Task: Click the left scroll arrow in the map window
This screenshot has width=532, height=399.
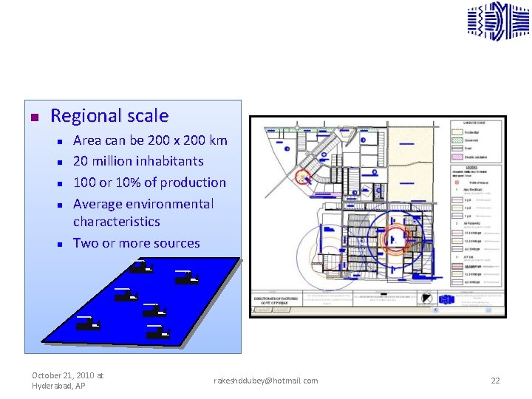Action: tap(436, 310)
